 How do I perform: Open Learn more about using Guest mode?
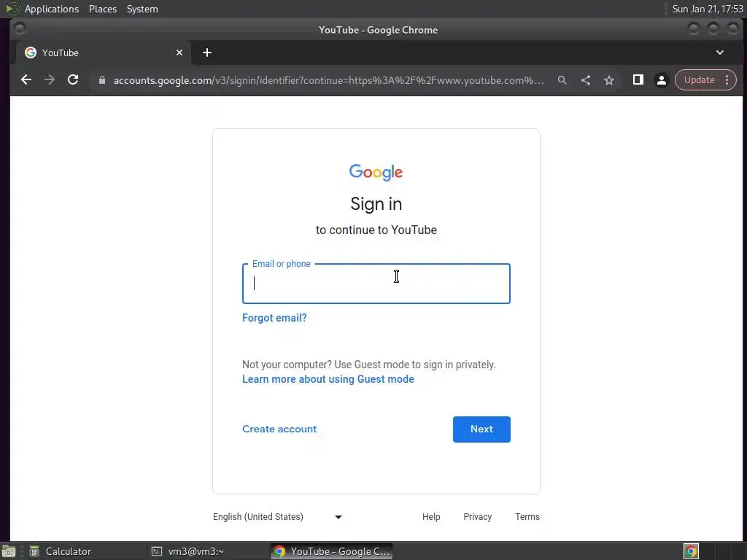[x=328, y=379]
